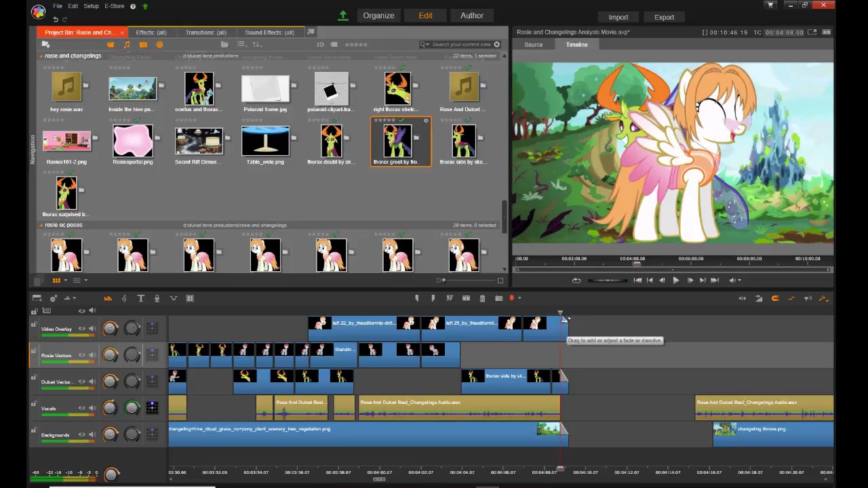Open editing tools wand dropdown
The width and height of the screenshot is (868, 488).
tap(823, 298)
